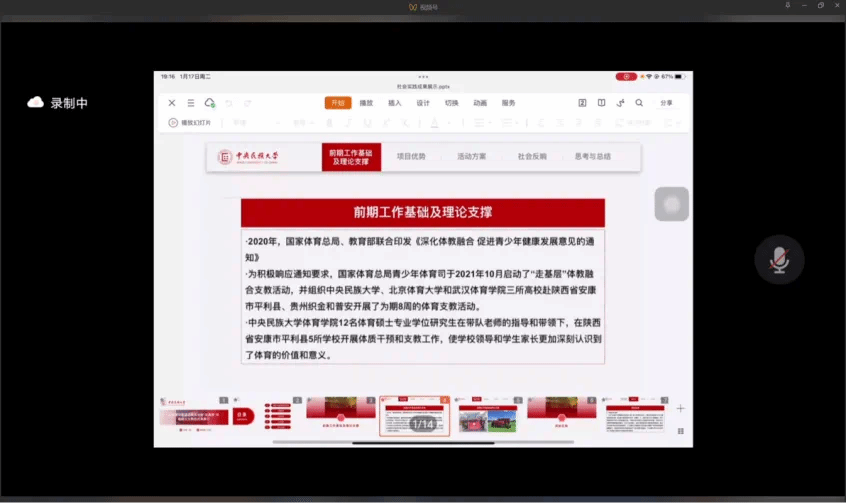846x503 pixels.
Task: Open the search magnifier icon
Action: [x=638, y=103]
